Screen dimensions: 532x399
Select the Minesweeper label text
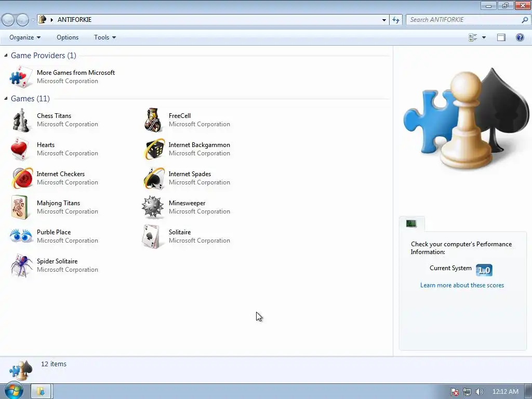pyautogui.click(x=187, y=203)
